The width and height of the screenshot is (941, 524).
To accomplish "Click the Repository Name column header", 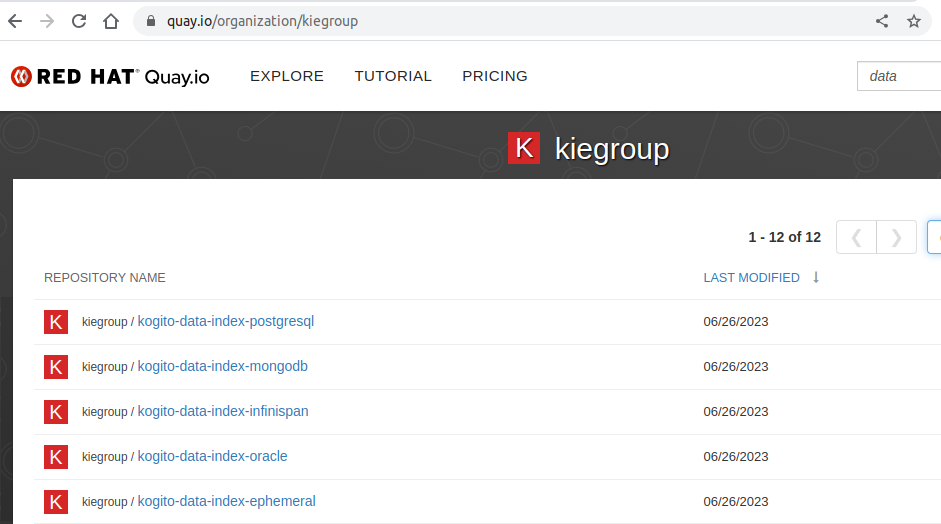I will pyautogui.click(x=104, y=277).
